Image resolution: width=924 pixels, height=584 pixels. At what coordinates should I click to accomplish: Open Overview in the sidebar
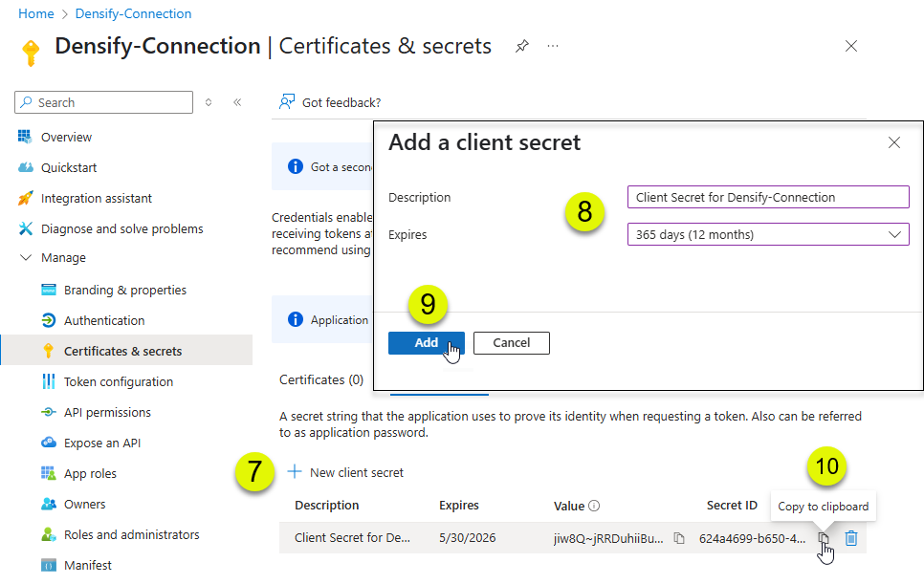66,138
